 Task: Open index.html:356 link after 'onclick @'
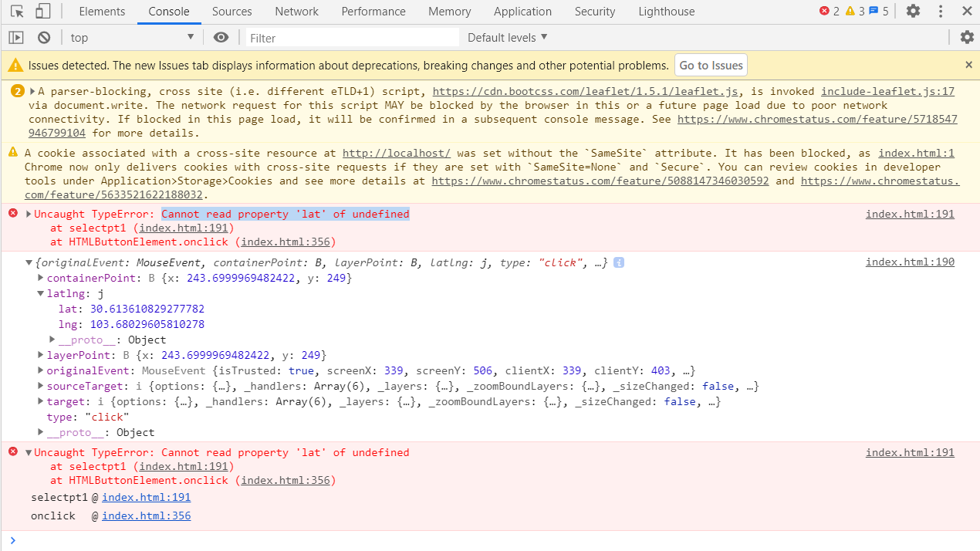pos(146,516)
